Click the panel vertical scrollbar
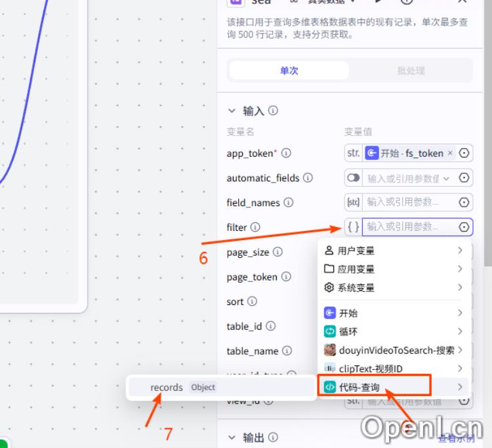 488,133
